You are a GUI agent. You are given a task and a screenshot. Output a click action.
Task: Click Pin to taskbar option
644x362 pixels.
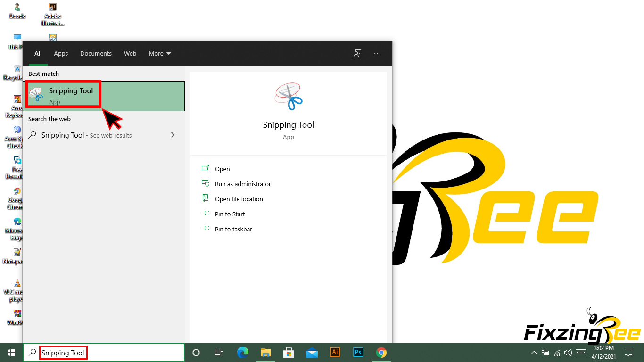pyautogui.click(x=233, y=229)
